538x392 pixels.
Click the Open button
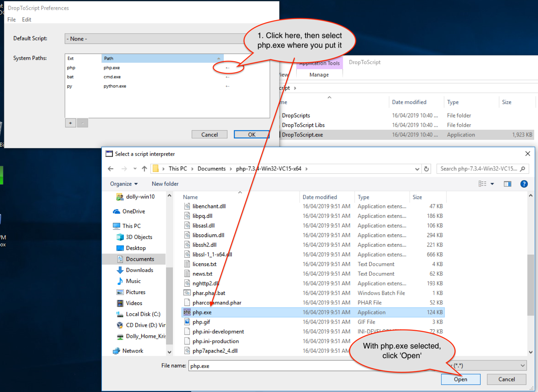point(460,379)
